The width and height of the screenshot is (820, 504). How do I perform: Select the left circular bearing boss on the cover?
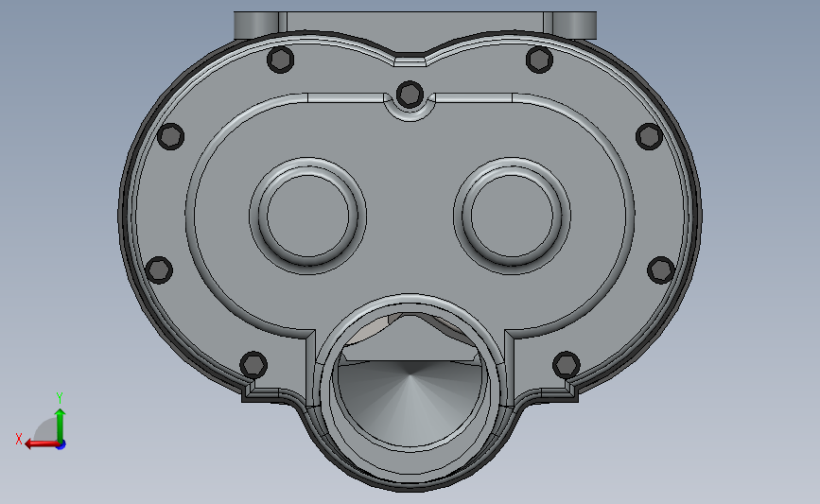(x=308, y=216)
